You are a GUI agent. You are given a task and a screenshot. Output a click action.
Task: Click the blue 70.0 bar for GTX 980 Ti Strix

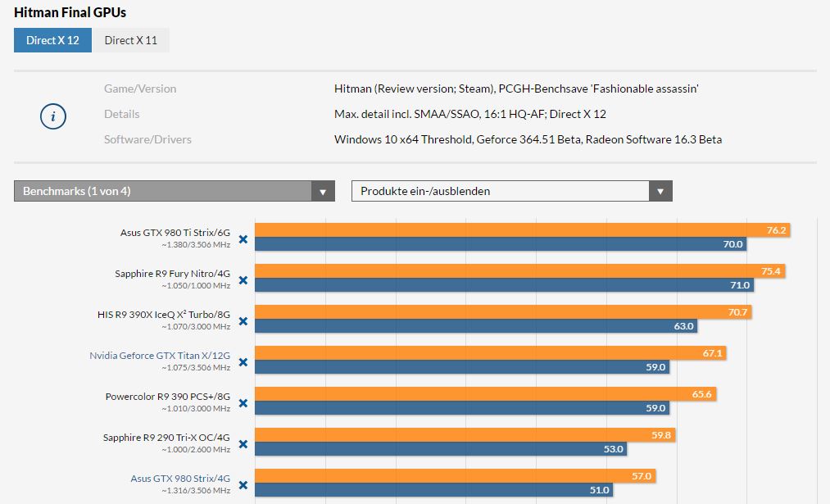501,244
